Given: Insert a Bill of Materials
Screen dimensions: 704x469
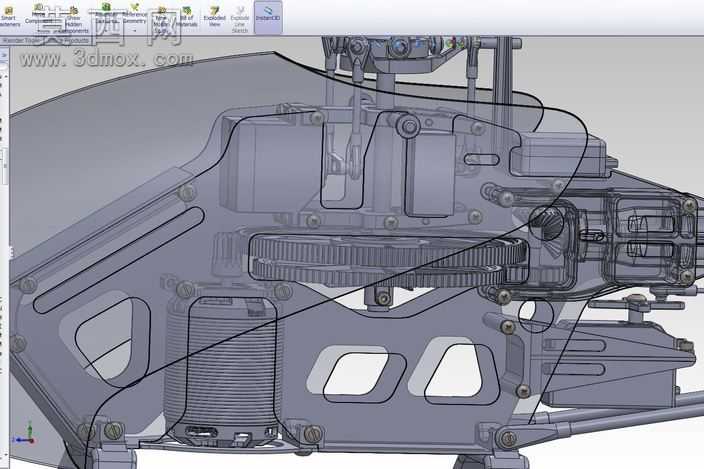Looking at the screenshot, I should (187, 18).
